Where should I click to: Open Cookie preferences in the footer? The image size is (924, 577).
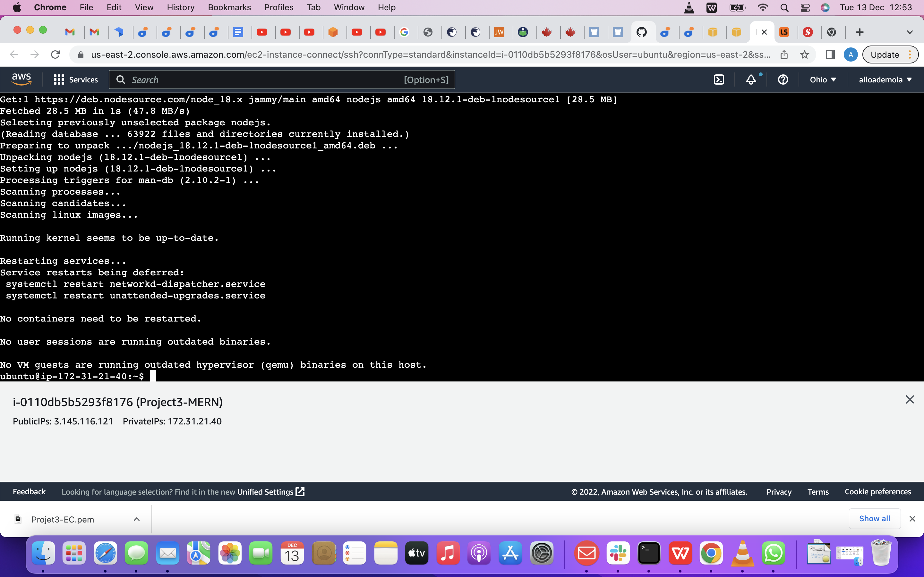point(877,491)
